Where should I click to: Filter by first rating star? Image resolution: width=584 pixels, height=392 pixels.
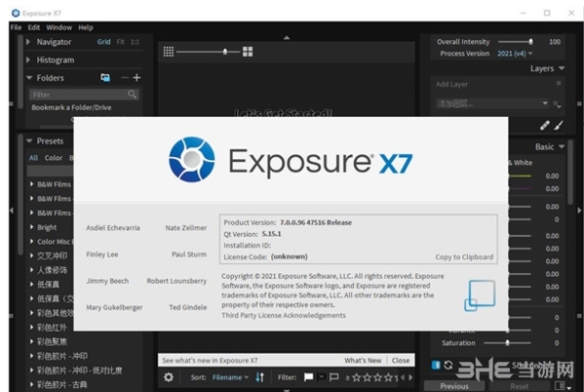click(357, 377)
